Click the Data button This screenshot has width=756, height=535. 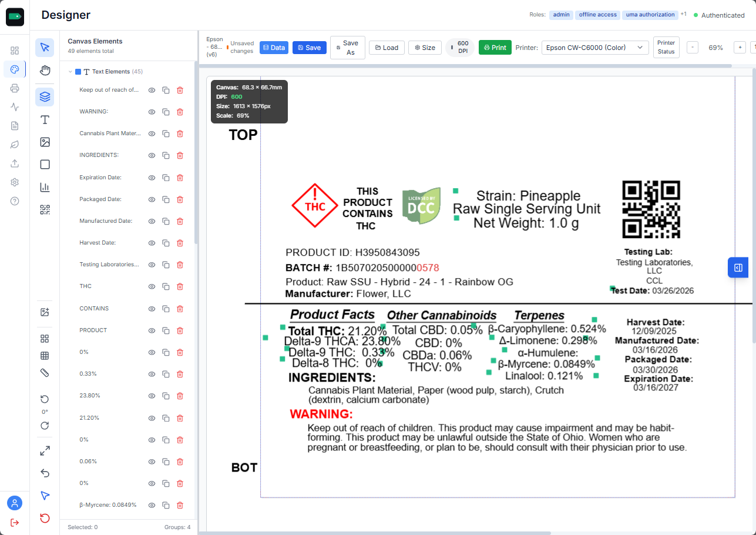point(274,48)
